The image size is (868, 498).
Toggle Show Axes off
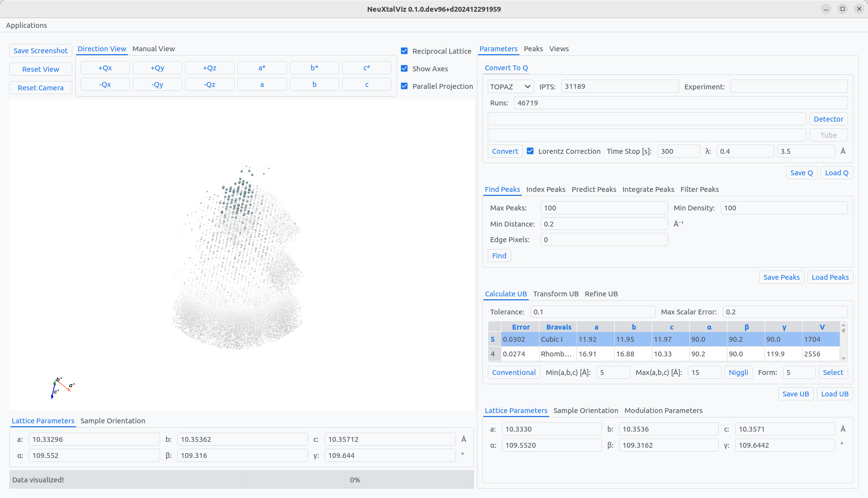(404, 68)
